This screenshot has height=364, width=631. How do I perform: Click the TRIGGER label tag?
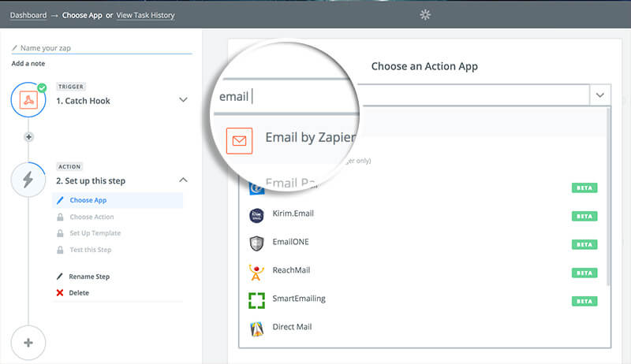[71, 87]
